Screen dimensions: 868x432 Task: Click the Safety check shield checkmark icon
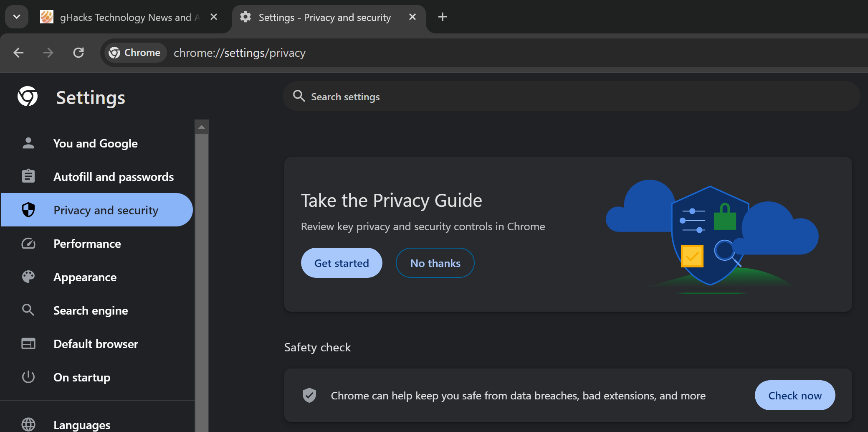tap(309, 395)
